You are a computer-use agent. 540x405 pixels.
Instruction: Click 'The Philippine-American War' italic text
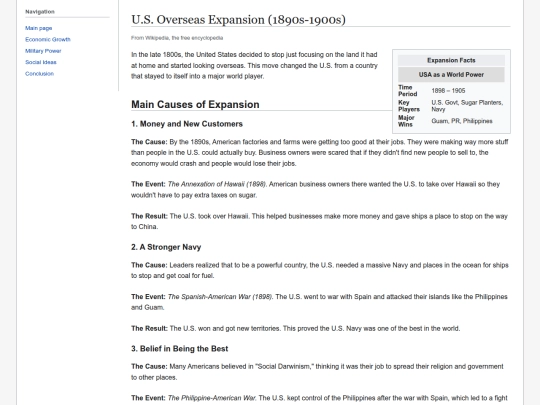point(211,398)
